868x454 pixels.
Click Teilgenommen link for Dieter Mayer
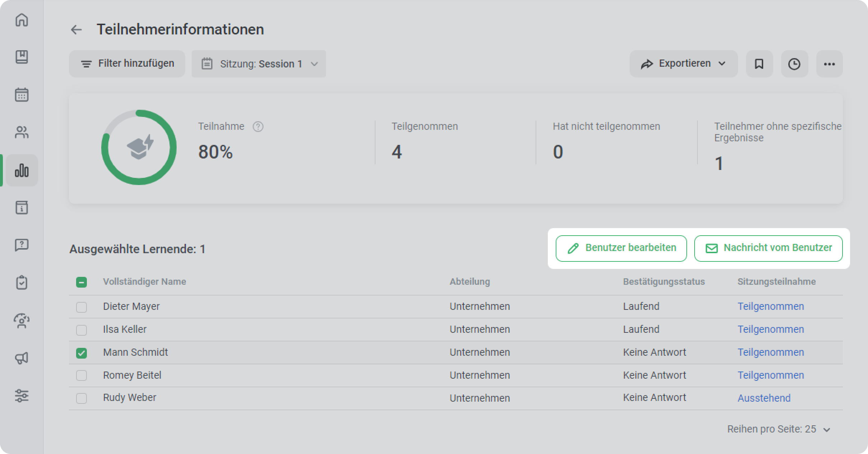click(x=771, y=306)
